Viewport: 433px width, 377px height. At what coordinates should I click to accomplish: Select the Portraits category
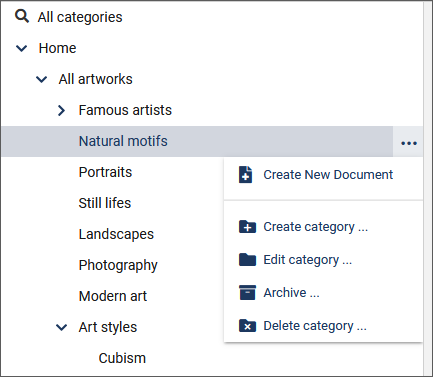pos(105,172)
